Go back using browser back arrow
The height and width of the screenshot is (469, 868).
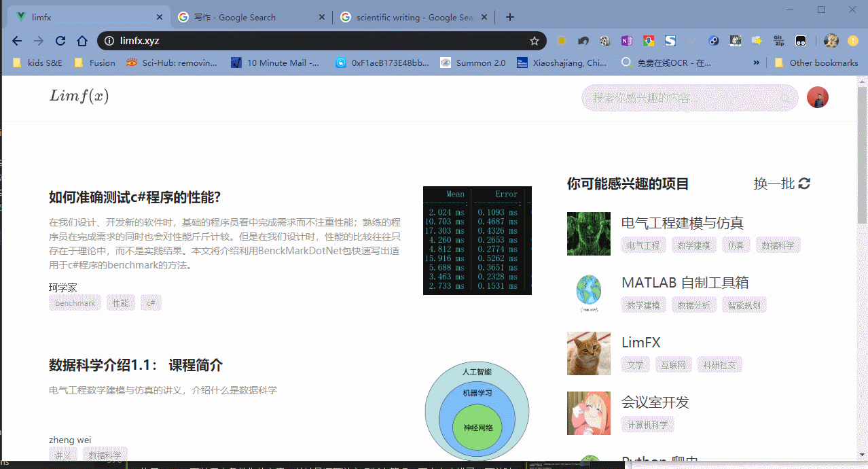18,41
